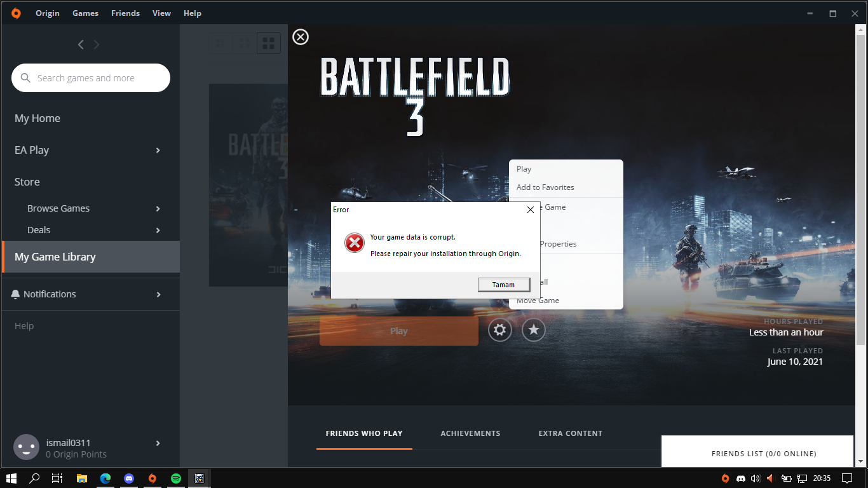Click the Discord icon in the system tray

740,478
